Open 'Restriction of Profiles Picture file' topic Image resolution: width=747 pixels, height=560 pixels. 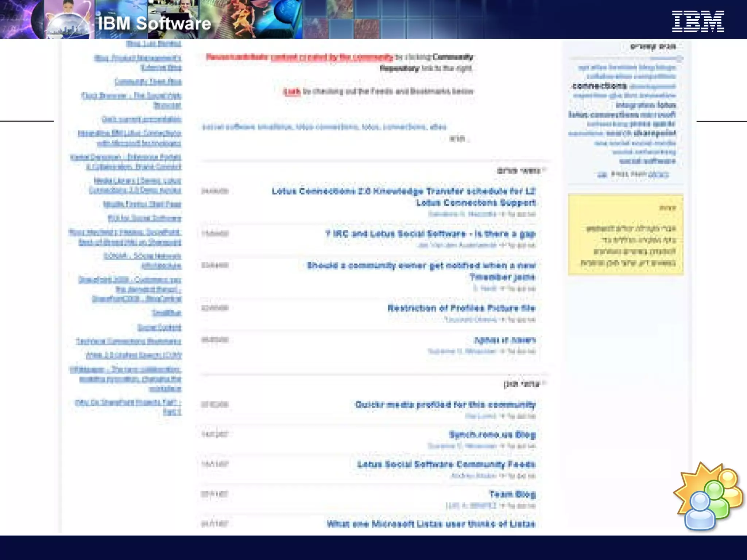(x=461, y=308)
